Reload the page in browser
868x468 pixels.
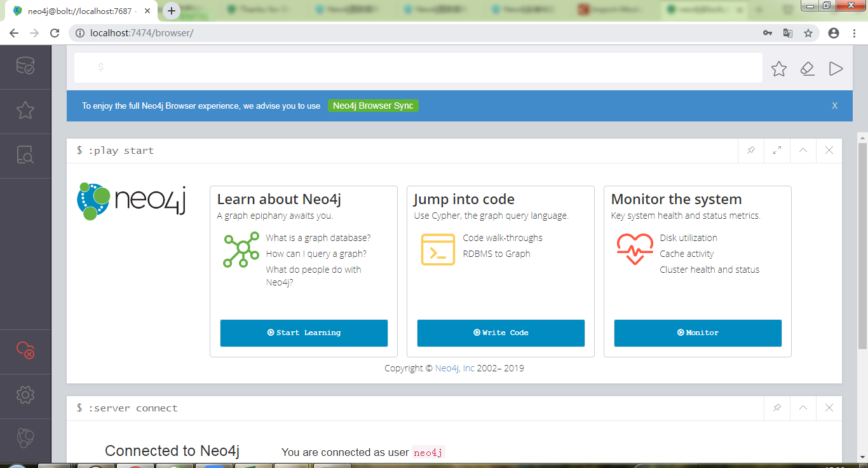click(55, 33)
